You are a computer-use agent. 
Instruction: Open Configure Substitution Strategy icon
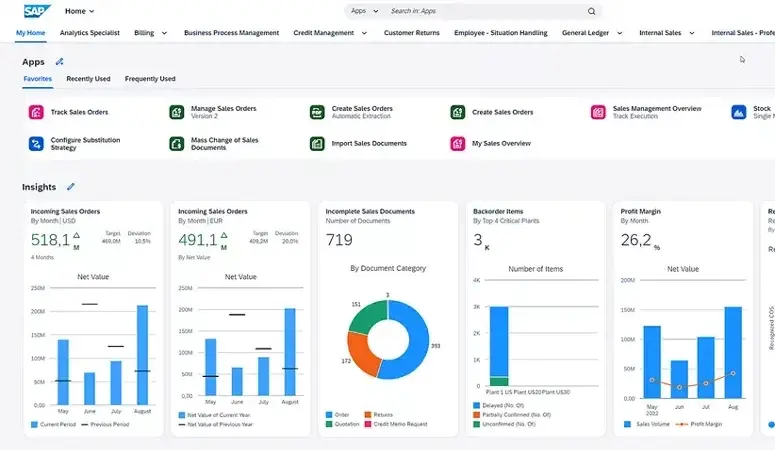point(36,143)
